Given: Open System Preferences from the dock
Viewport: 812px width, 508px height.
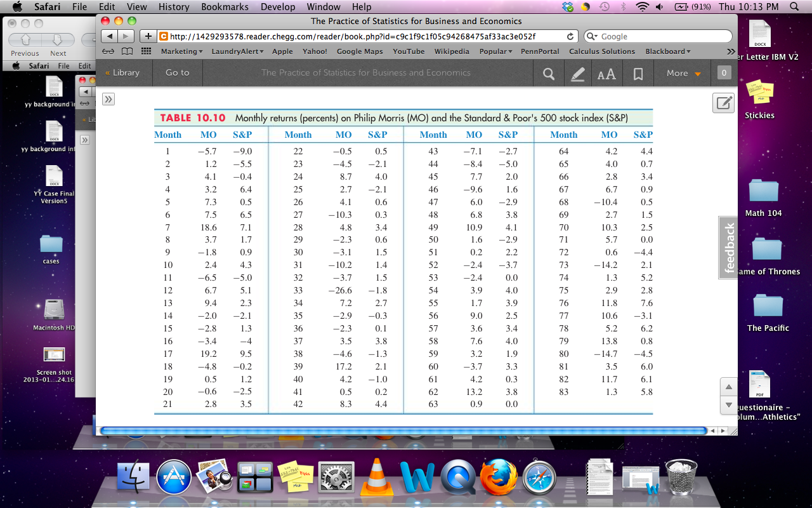Looking at the screenshot, I should (x=336, y=478).
